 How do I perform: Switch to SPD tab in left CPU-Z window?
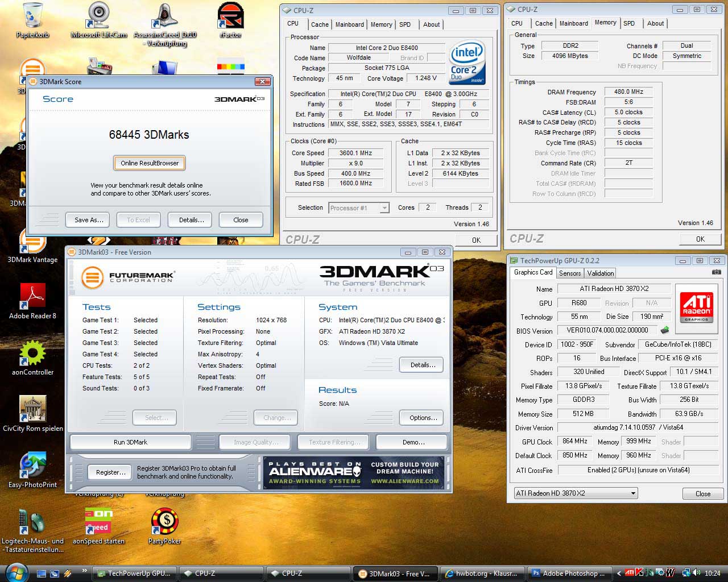(405, 24)
